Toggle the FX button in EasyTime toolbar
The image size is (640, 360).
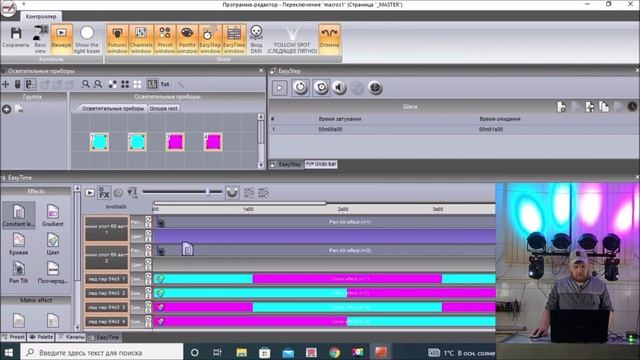coord(104,193)
